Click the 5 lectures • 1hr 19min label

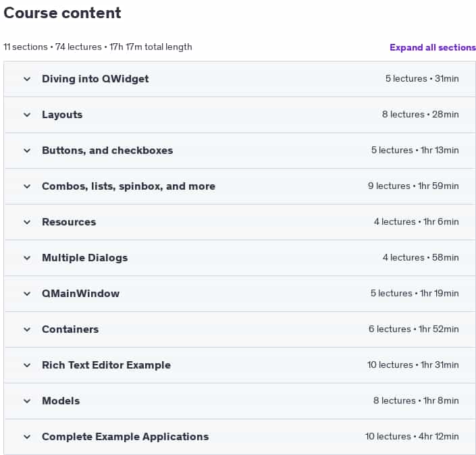coord(415,293)
